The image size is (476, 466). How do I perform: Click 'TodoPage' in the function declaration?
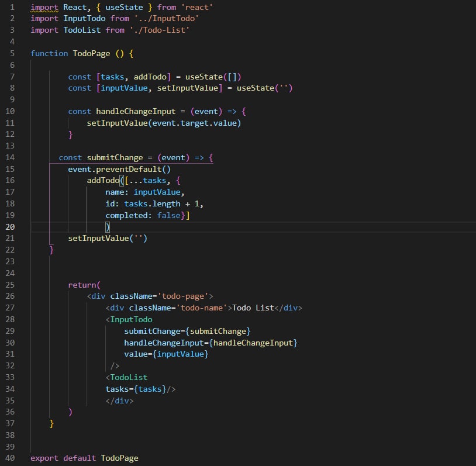coord(91,53)
